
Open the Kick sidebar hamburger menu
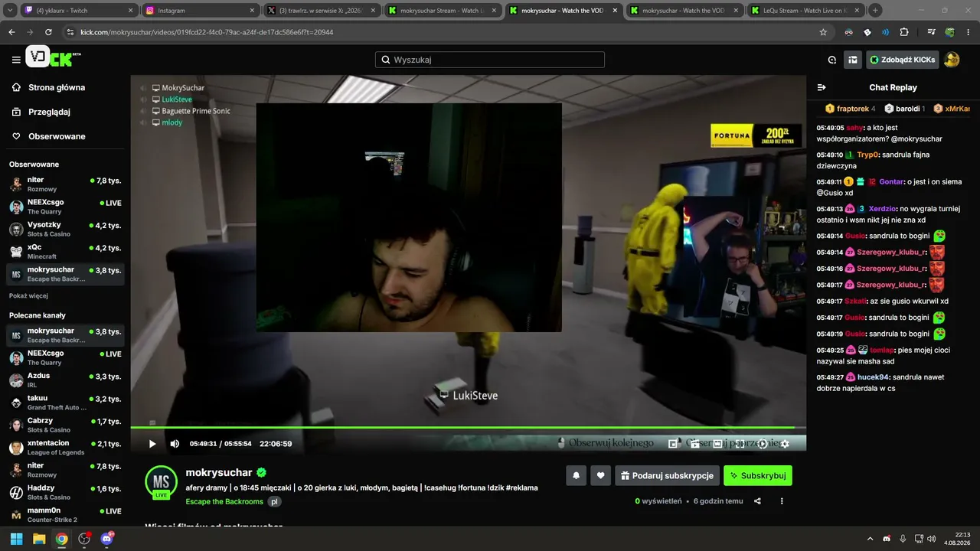click(16, 60)
